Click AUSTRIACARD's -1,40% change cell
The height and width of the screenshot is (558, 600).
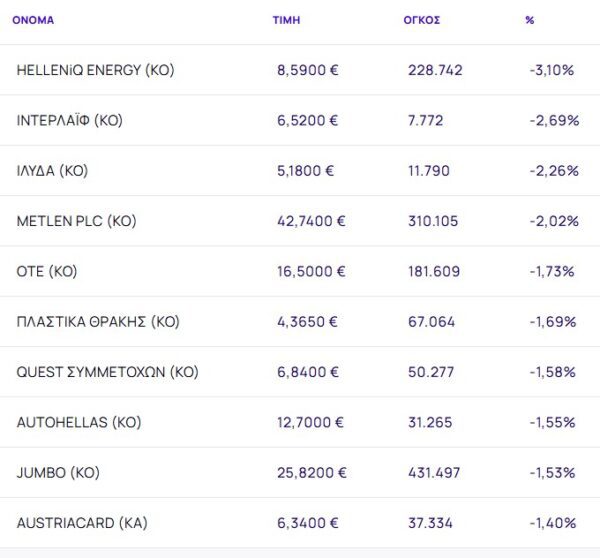pos(554,523)
